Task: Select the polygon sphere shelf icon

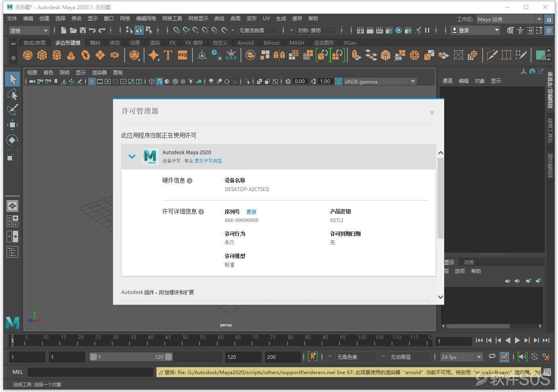Action: [28, 55]
